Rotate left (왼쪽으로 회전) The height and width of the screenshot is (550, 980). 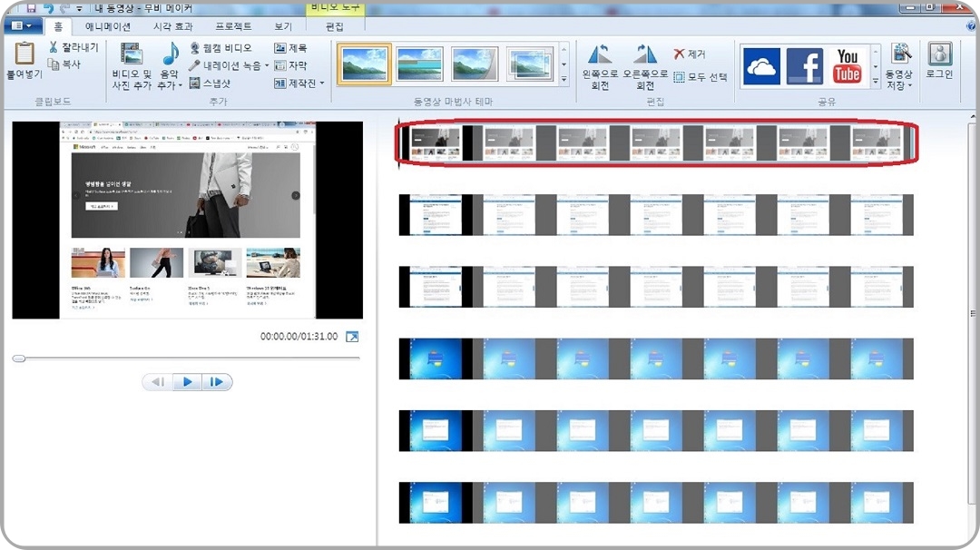[600, 67]
